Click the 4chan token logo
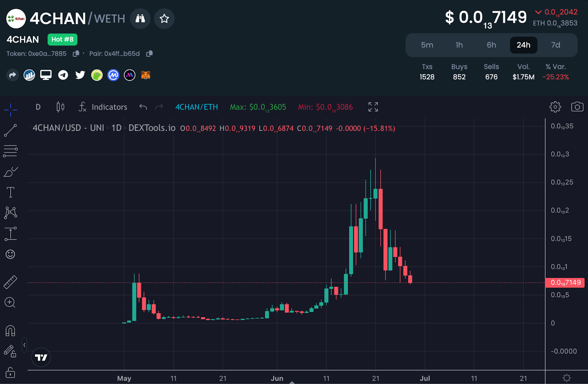Image resolution: width=588 pixels, height=384 pixels. (16, 19)
